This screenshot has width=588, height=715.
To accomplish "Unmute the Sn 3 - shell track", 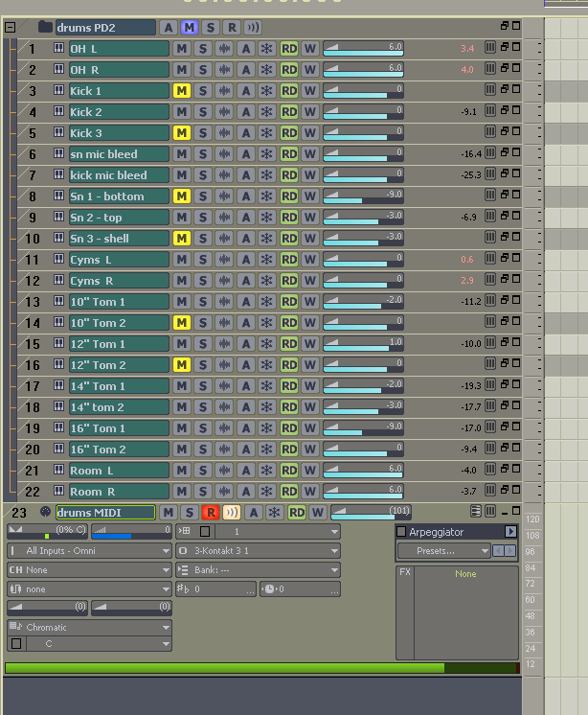I will coord(182,239).
